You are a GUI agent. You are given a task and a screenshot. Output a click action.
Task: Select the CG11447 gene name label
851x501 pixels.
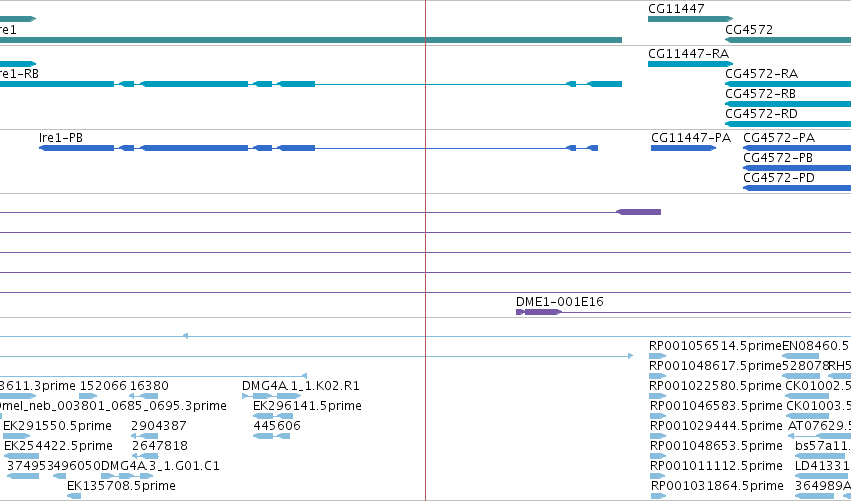click(676, 9)
